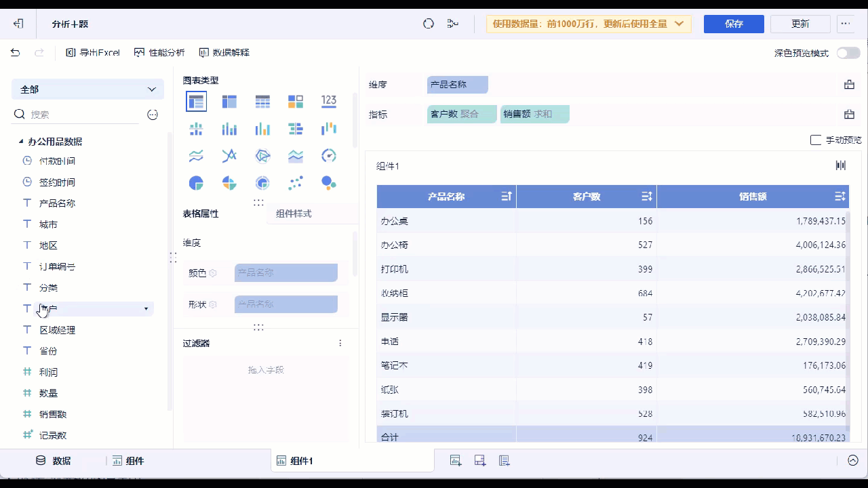Open the 销售额 求和 indicator pill menu
This screenshot has width=868, height=488.
(x=535, y=114)
